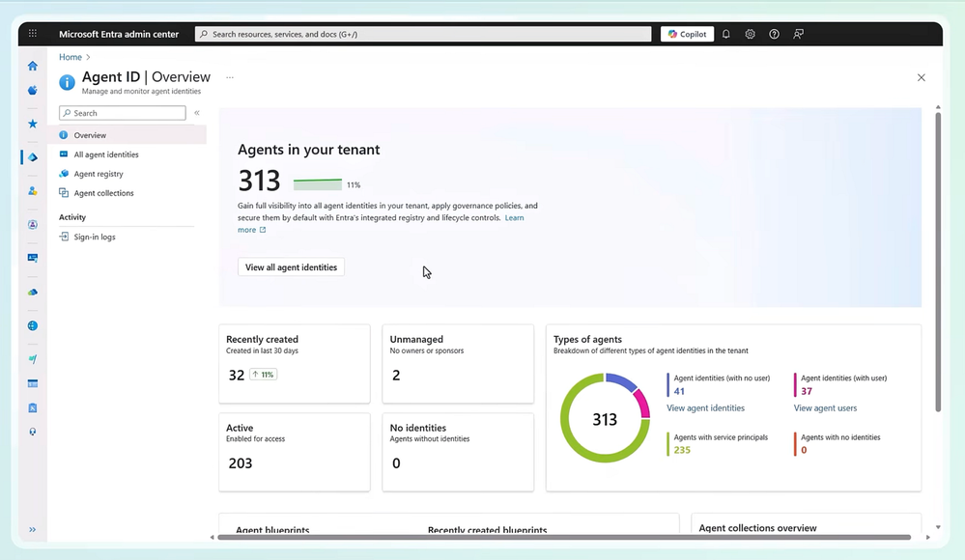
Task: Open the Unmanaged card
Action: (458, 364)
